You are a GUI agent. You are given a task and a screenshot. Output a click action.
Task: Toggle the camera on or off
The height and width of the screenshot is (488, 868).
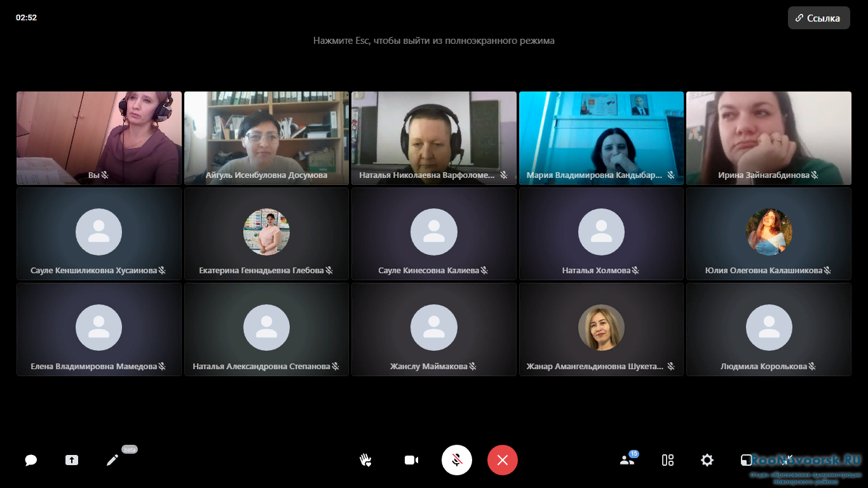pos(411,460)
